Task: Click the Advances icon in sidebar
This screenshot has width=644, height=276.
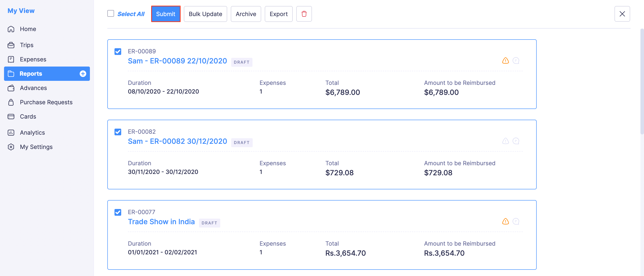Action: [11, 88]
